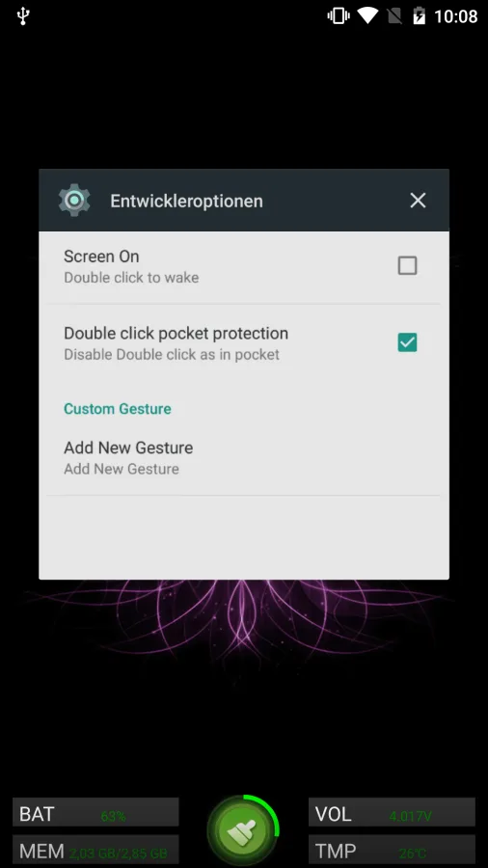Select the BAT 63% widget panel
The height and width of the screenshot is (868, 488).
[x=95, y=813]
